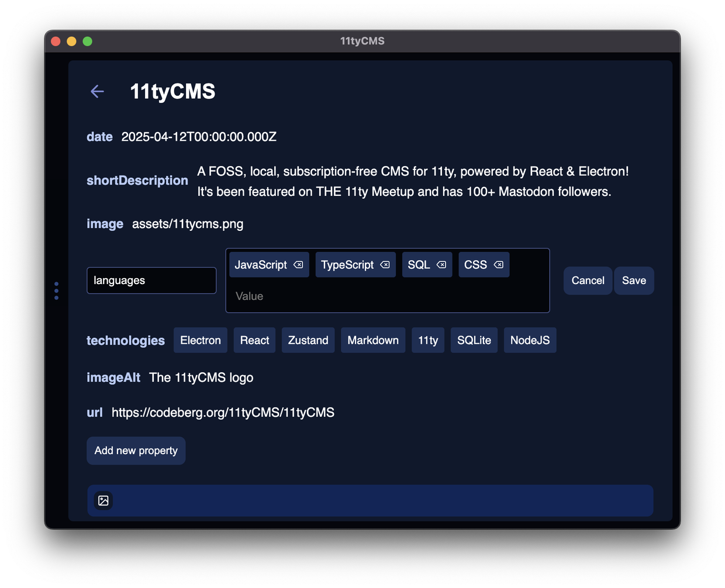Select the NodeJS tag
The image size is (725, 588).
click(x=530, y=340)
